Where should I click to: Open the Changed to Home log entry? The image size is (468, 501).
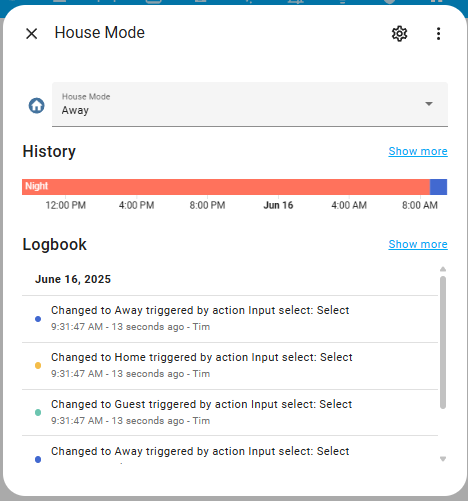coord(230,366)
